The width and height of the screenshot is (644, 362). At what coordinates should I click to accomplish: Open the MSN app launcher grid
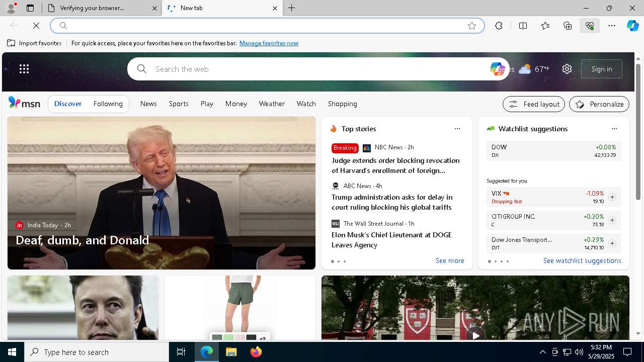tap(24, 69)
